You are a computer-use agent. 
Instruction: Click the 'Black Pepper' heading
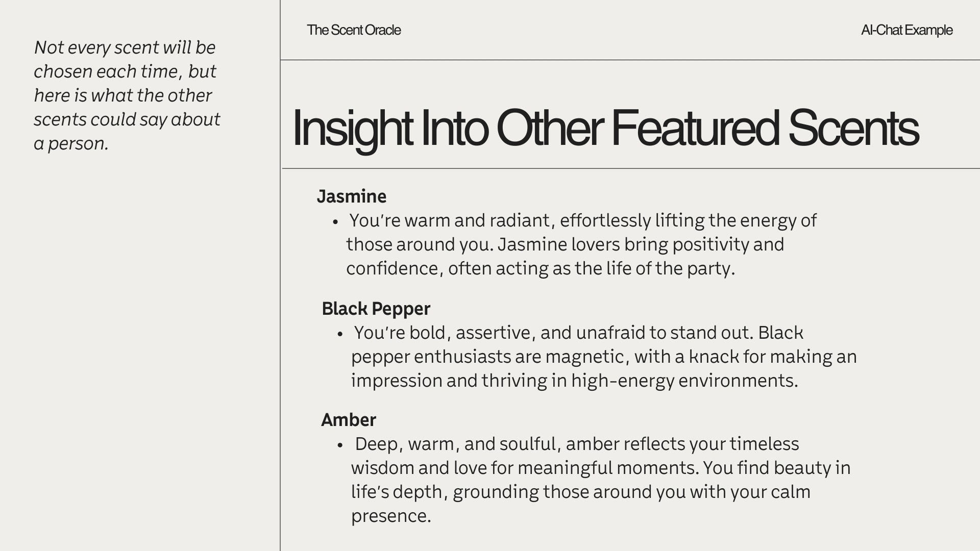[376, 309]
